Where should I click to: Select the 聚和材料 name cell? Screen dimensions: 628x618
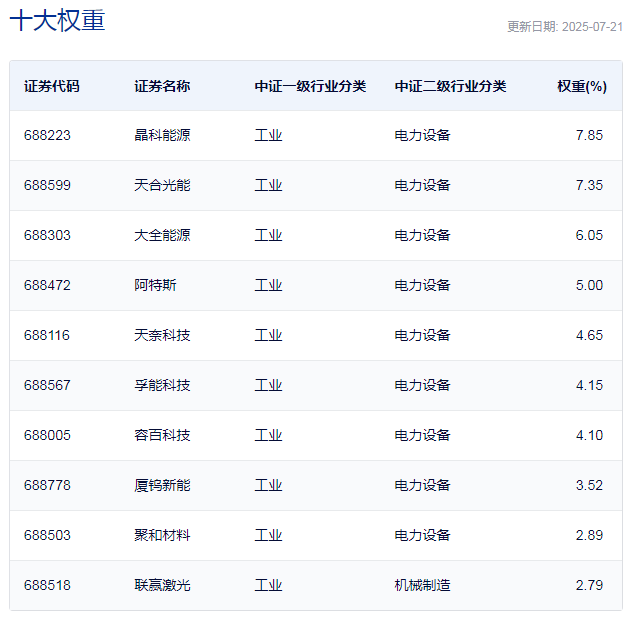point(162,535)
